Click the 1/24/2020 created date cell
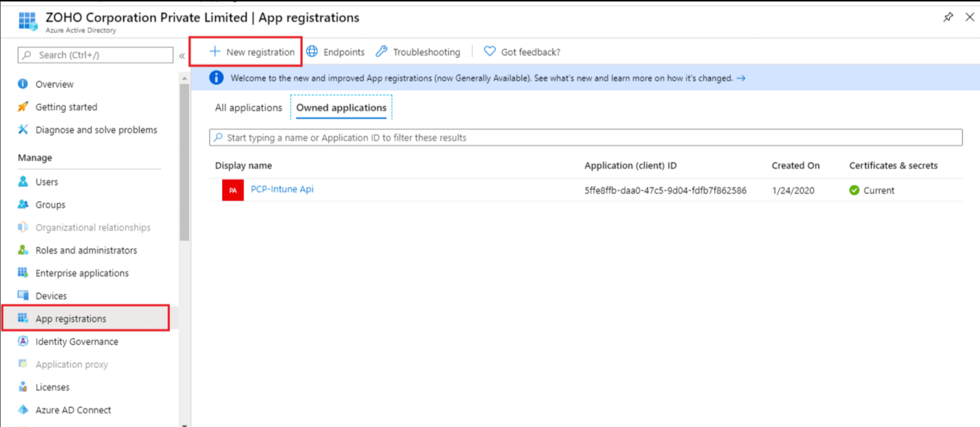The image size is (980, 427). [793, 190]
